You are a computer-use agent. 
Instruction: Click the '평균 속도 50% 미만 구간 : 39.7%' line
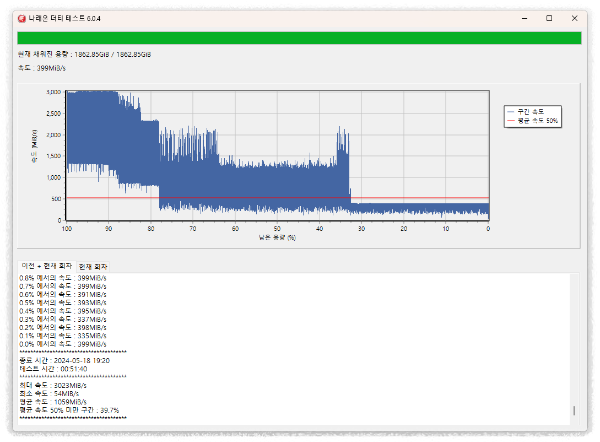(x=69, y=410)
